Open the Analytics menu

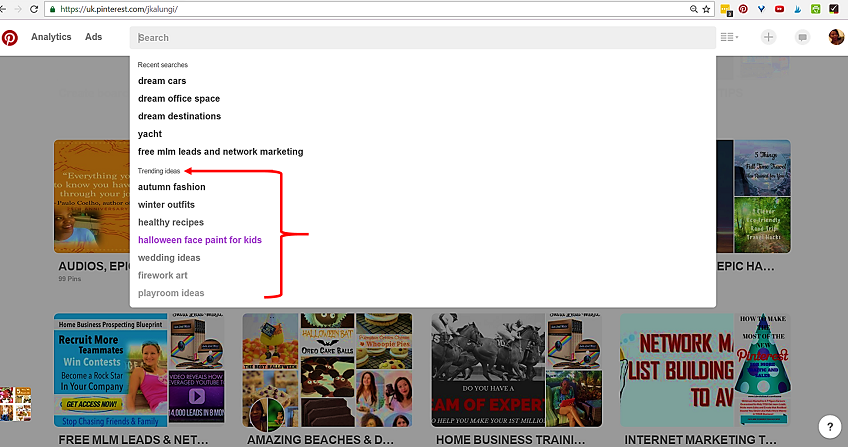pos(51,37)
